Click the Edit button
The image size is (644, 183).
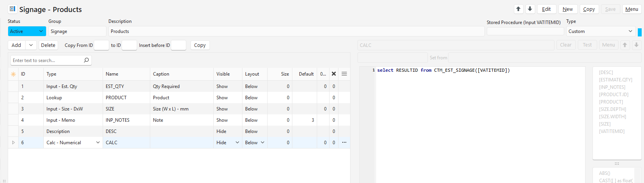pos(546,9)
